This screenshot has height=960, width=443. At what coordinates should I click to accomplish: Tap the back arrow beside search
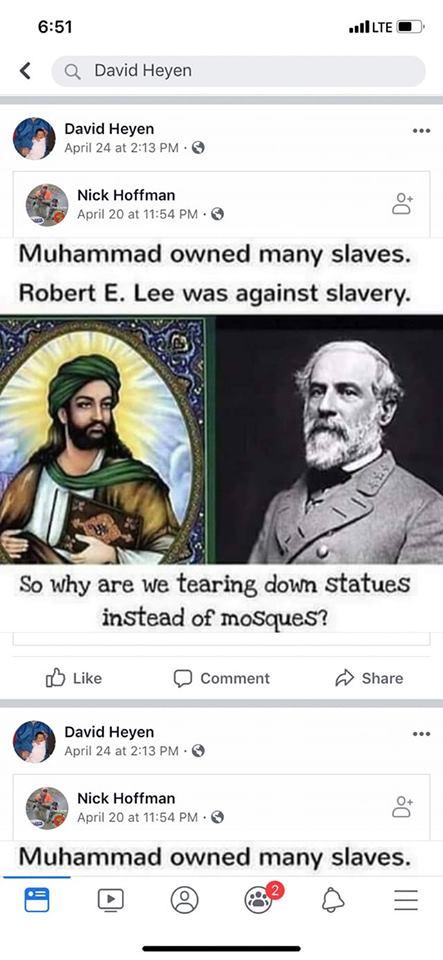click(24, 71)
